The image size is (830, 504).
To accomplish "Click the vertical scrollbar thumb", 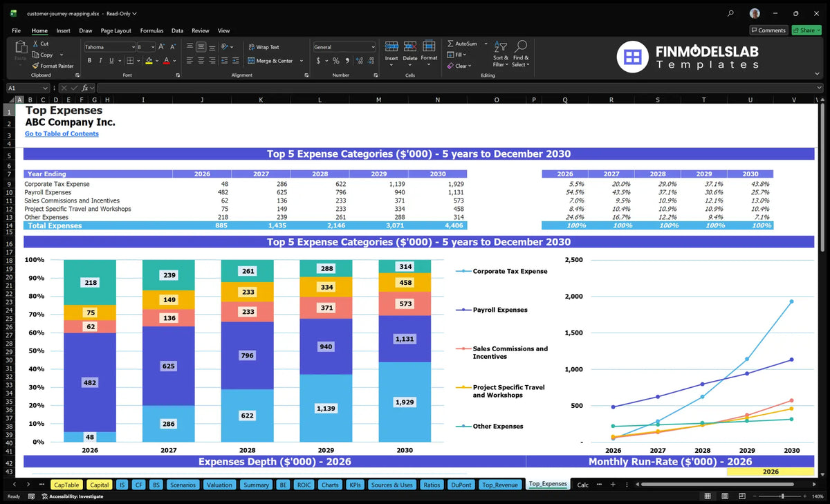I will tap(822, 176).
